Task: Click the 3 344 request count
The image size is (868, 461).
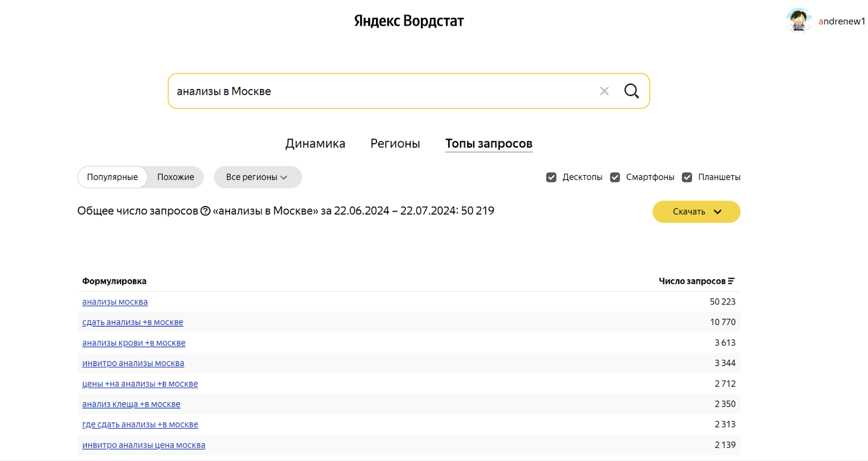Action: 725,363
